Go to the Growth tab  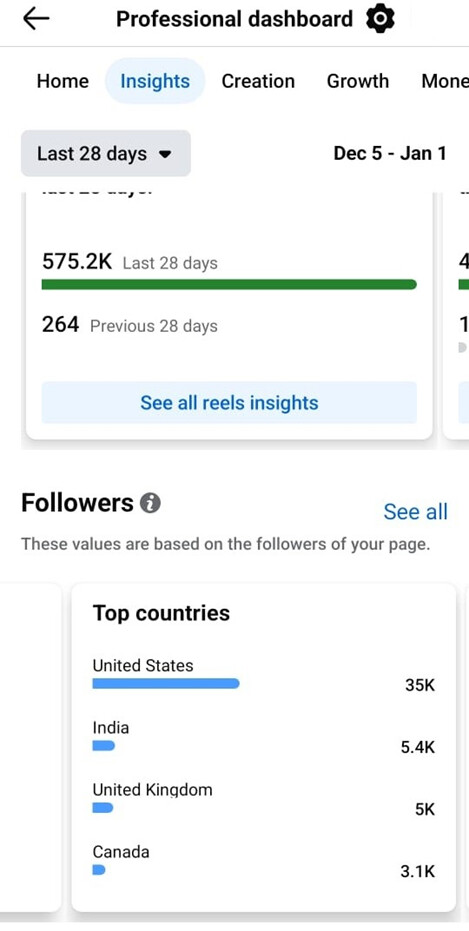(x=358, y=81)
